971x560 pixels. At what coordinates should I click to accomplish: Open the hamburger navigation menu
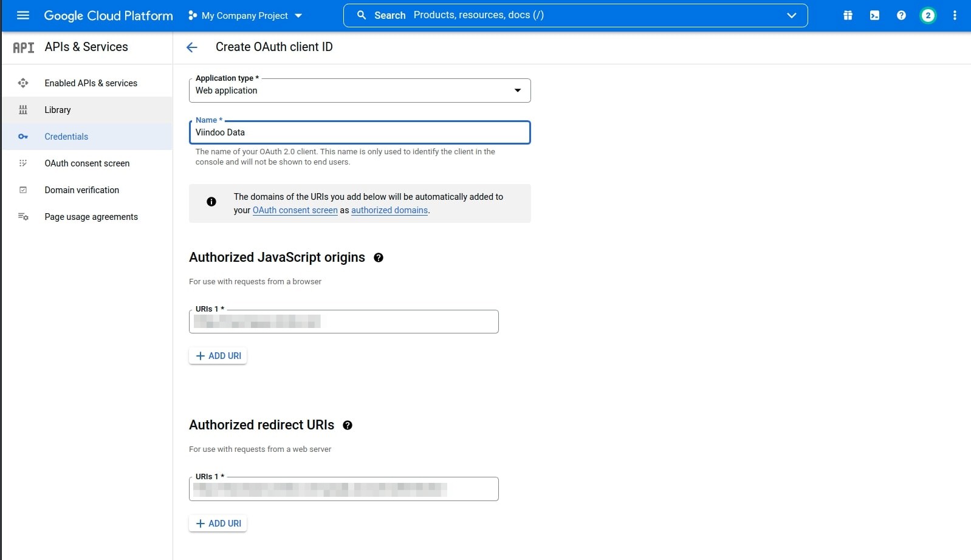tap(23, 15)
